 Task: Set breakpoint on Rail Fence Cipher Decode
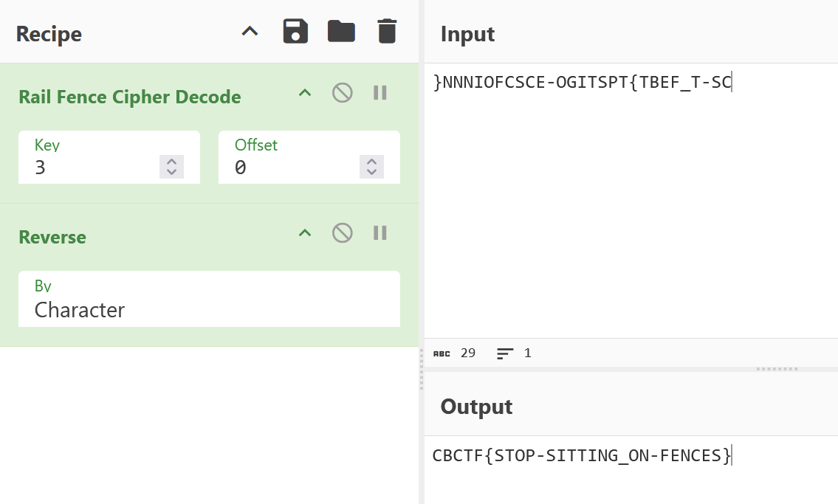tap(380, 93)
